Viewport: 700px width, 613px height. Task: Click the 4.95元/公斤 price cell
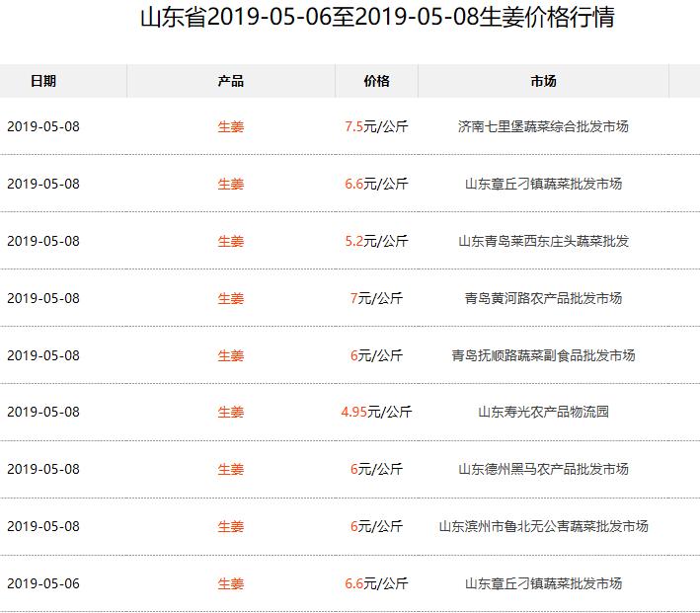[376, 412]
